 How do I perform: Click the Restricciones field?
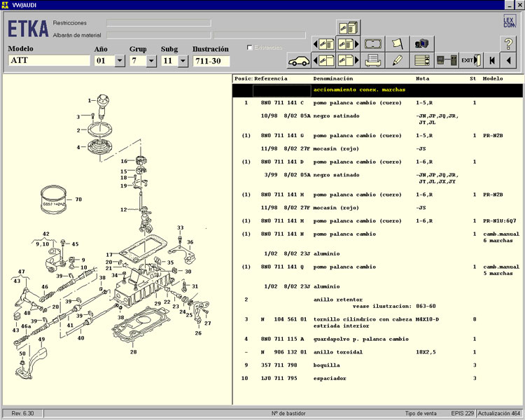(x=159, y=23)
